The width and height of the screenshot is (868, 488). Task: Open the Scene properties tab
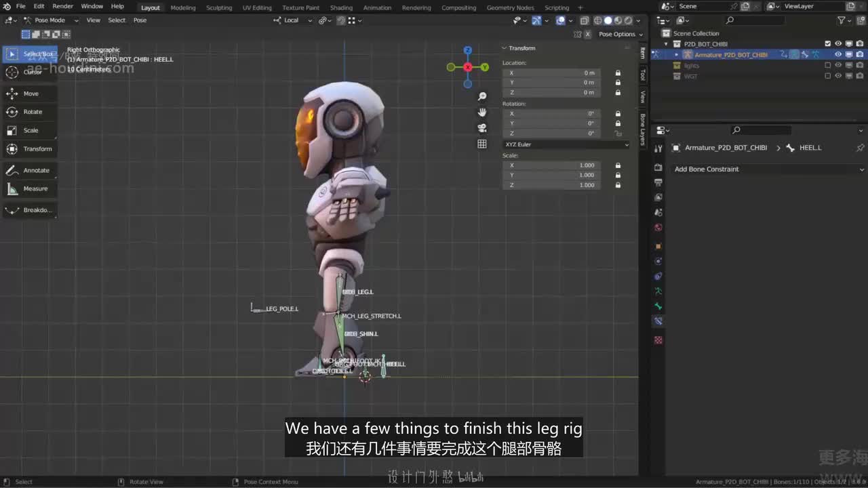click(x=658, y=213)
